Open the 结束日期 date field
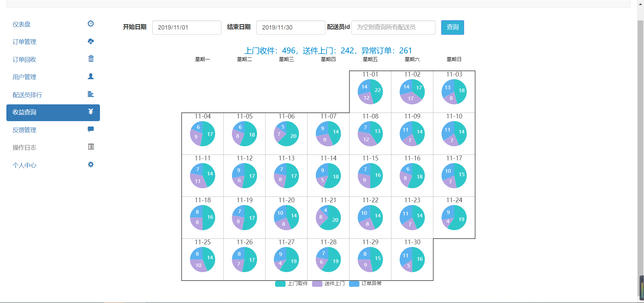The image size is (644, 303). click(x=290, y=28)
